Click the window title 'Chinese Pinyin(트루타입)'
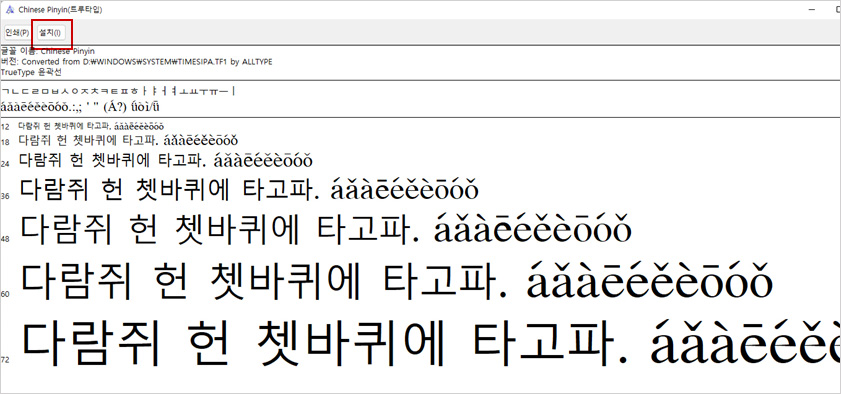The image size is (841, 394). [60, 10]
